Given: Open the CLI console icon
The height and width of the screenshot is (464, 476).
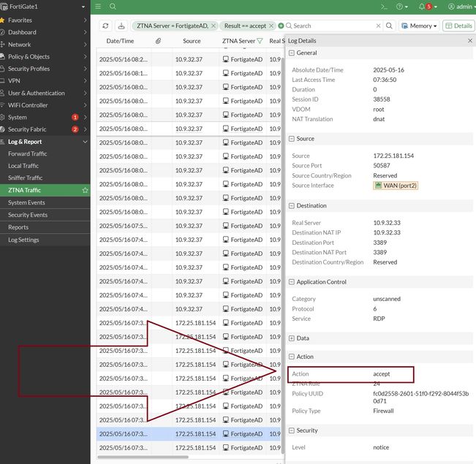Looking at the screenshot, I should 384,7.
